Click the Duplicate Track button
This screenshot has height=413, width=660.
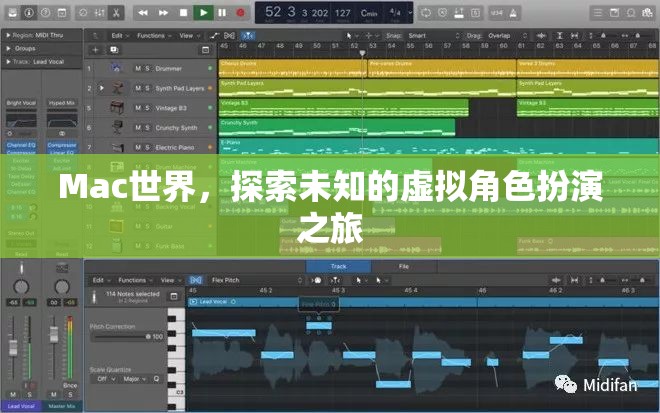(114, 50)
